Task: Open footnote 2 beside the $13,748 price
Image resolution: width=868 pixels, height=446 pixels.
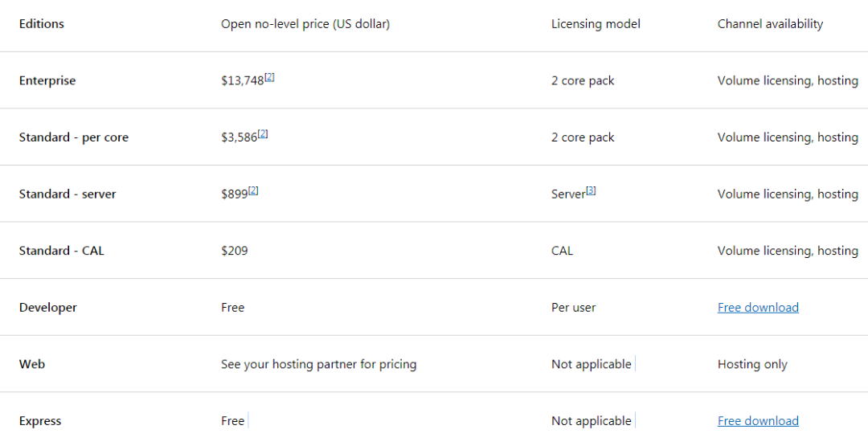Action: tap(270, 77)
